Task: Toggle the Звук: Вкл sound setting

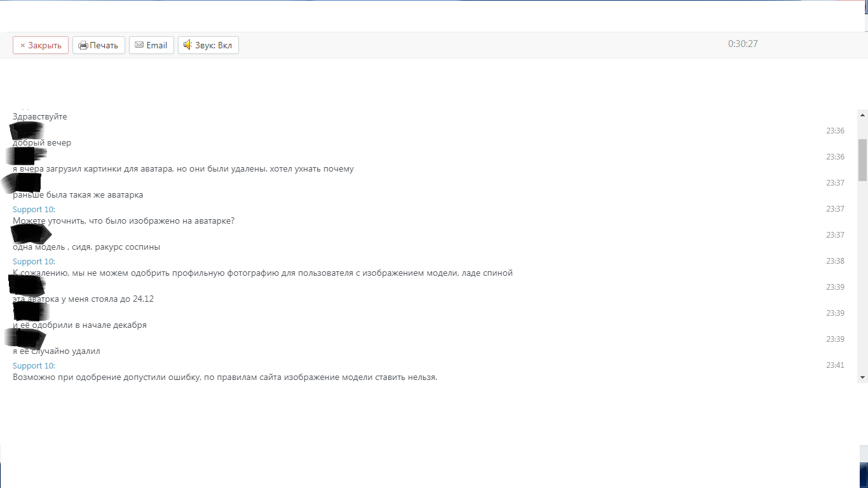Action: coord(208,45)
